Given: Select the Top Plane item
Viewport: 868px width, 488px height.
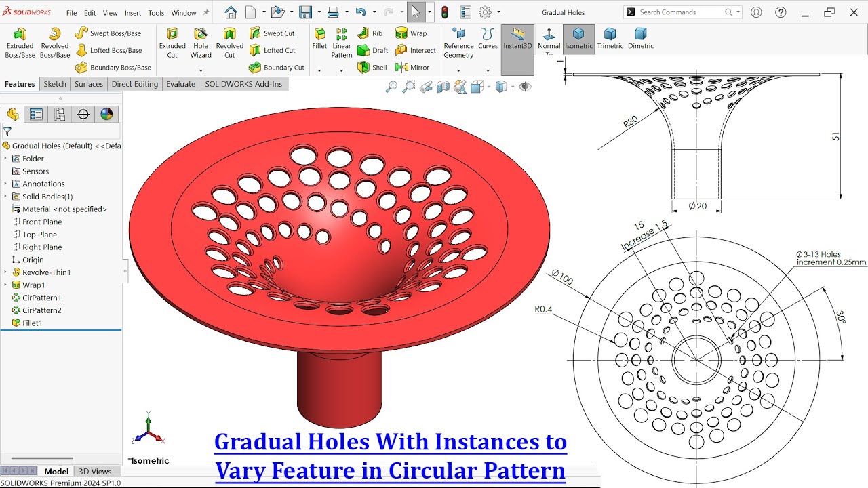Looking at the screenshot, I should coord(39,235).
